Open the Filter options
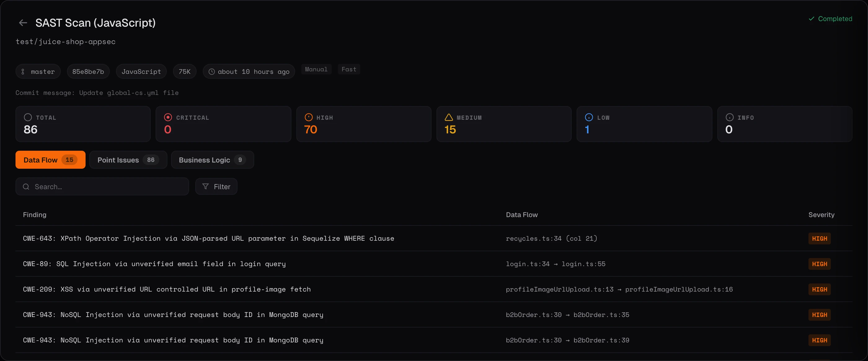The height and width of the screenshot is (361, 868). (216, 186)
